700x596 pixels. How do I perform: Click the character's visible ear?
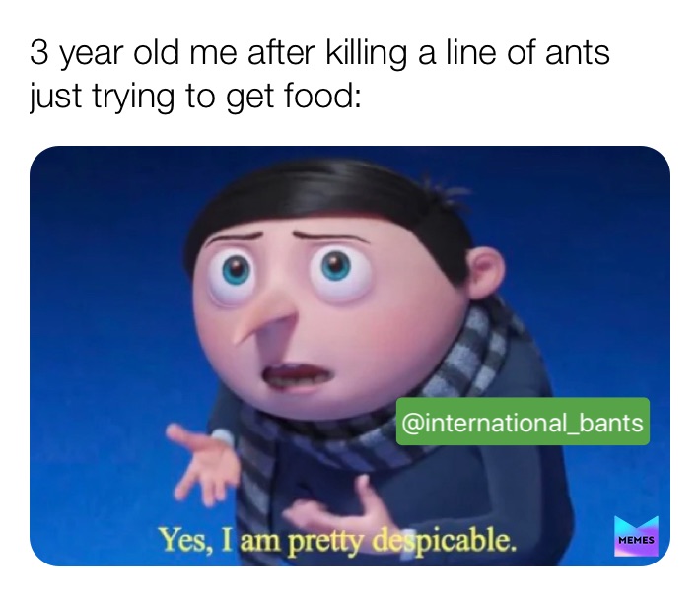[x=486, y=272]
